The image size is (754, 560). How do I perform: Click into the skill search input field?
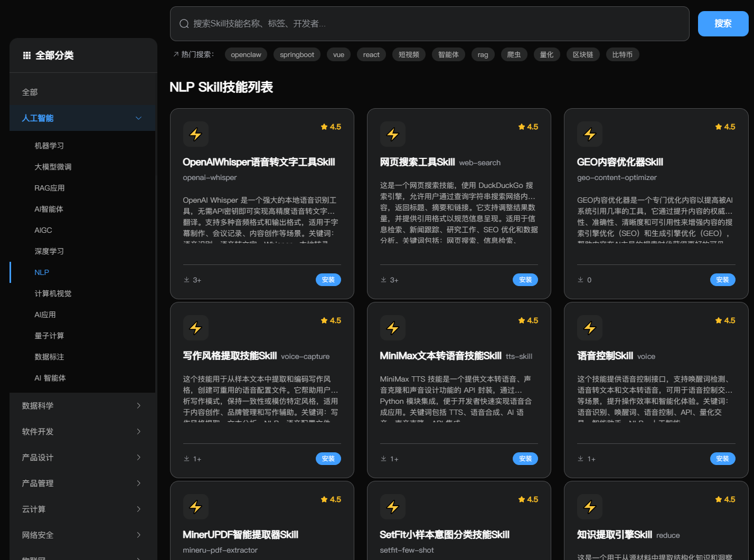[x=370, y=23]
